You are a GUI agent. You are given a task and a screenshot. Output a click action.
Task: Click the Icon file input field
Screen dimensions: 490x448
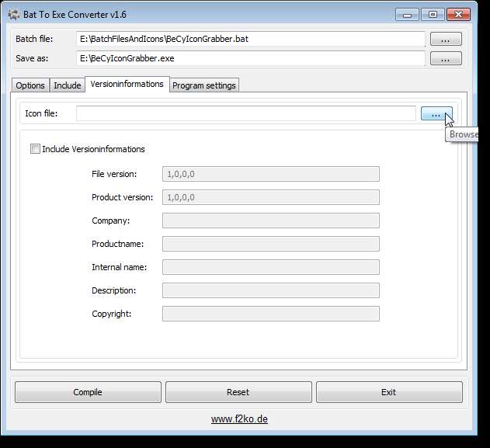(x=246, y=113)
